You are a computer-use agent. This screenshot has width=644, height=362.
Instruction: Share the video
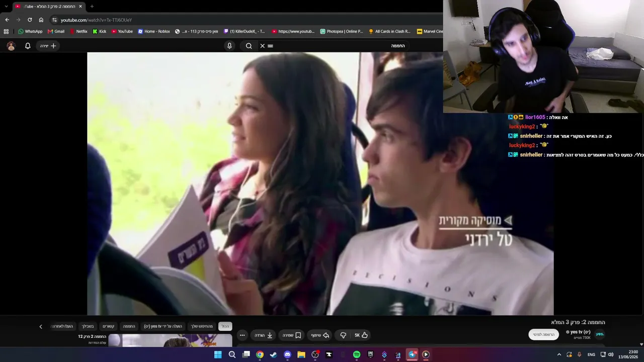pyautogui.click(x=319, y=335)
